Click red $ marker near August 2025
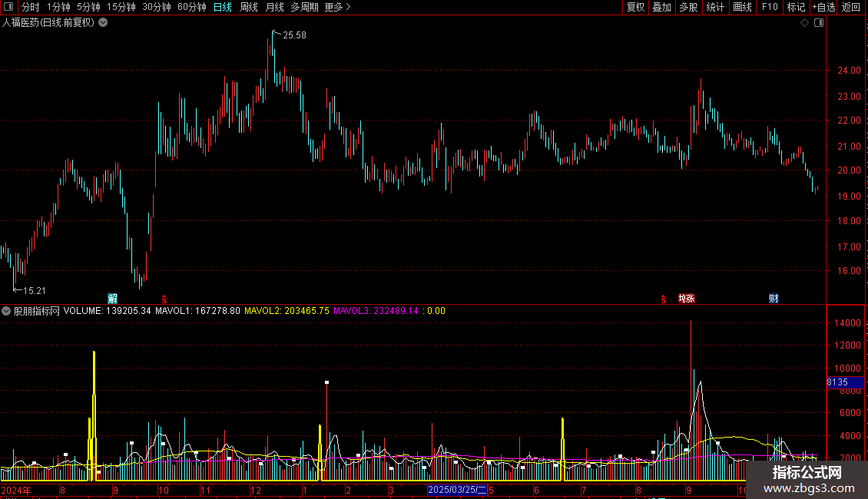Screen dimensions: 868x499 pyautogui.click(x=663, y=299)
